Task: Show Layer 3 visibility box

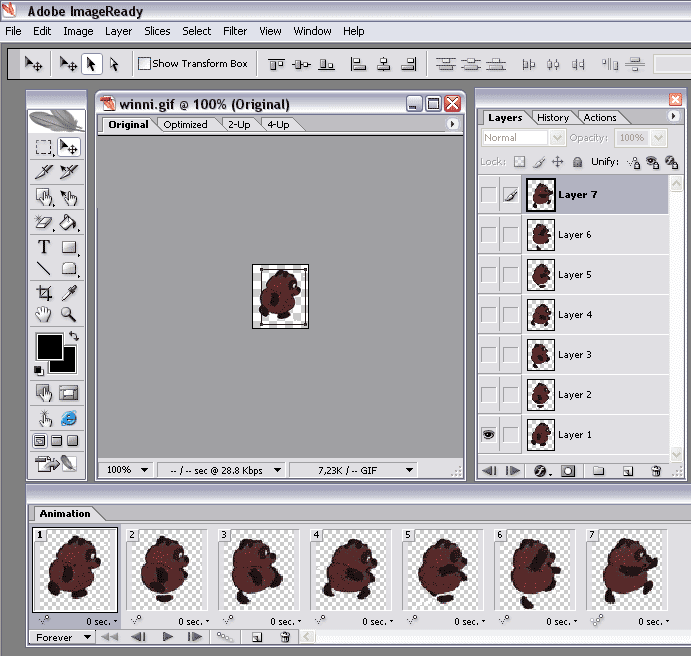Action: tap(488, 355)
